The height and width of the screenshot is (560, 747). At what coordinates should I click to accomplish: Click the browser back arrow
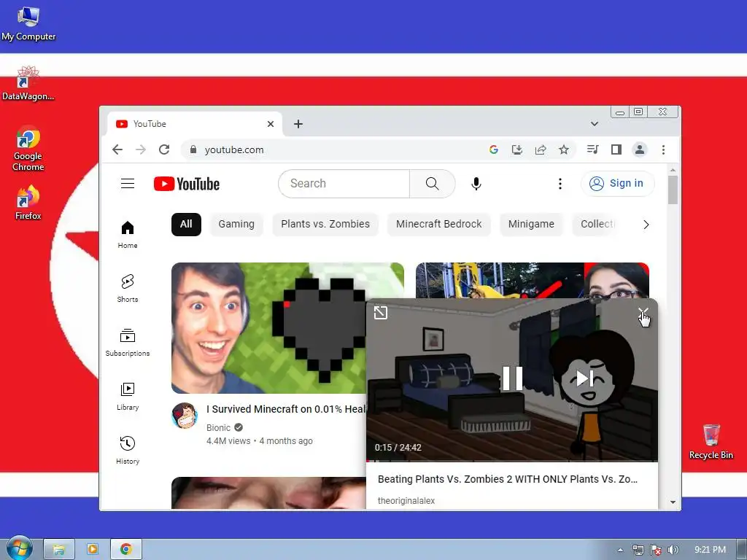coord(117,150)
